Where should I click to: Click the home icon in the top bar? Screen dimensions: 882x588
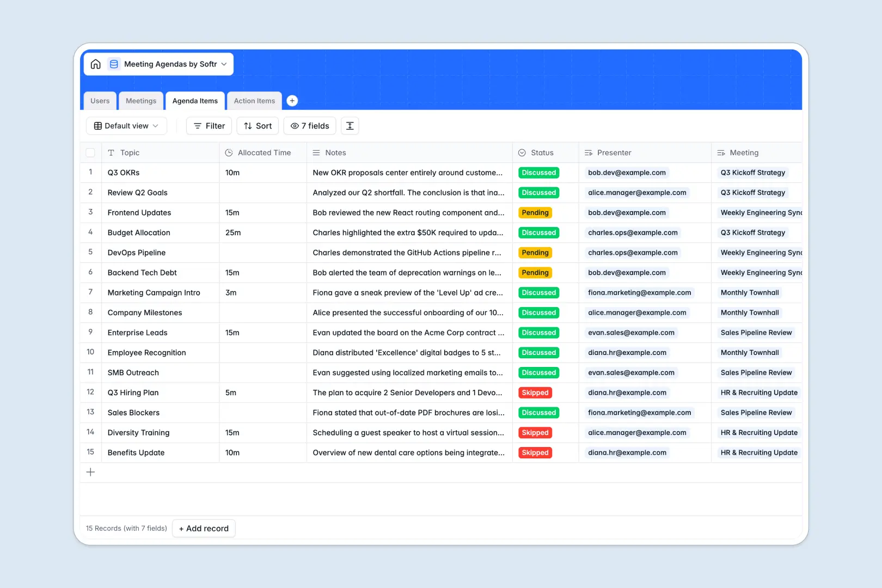tap(96, 64)
